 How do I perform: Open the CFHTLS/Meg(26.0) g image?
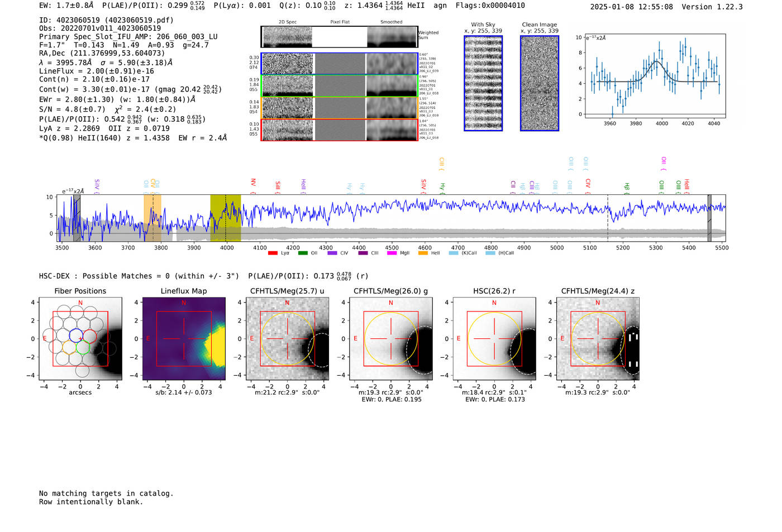391,339
